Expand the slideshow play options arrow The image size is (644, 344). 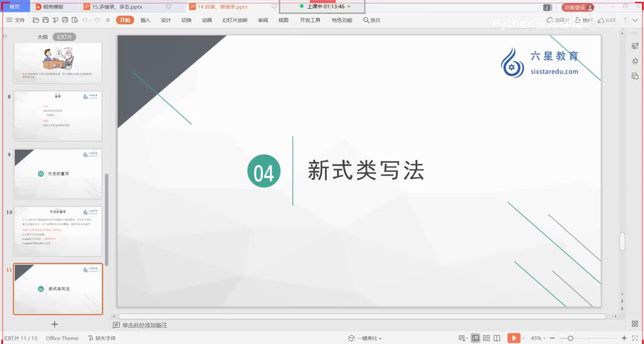524,338
